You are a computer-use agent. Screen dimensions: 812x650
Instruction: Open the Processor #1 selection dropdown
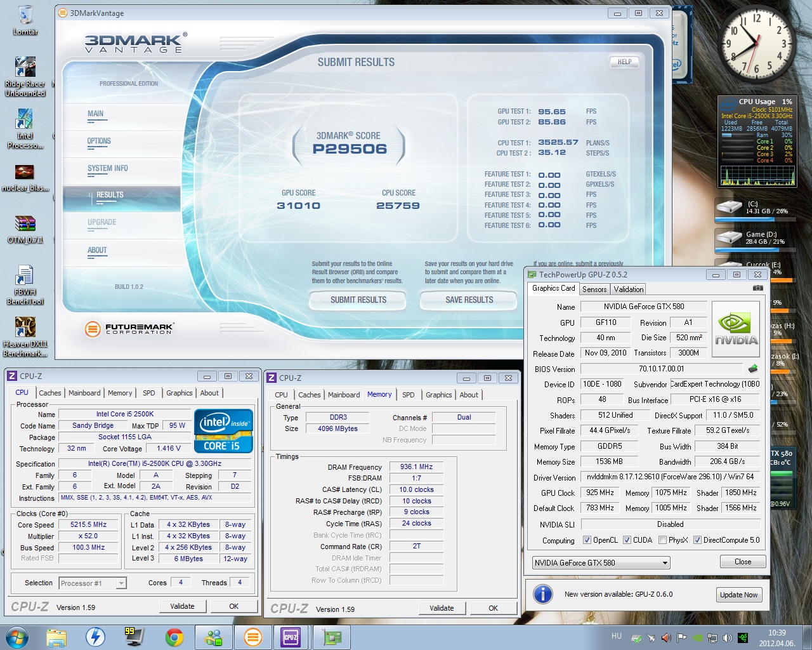93,583
